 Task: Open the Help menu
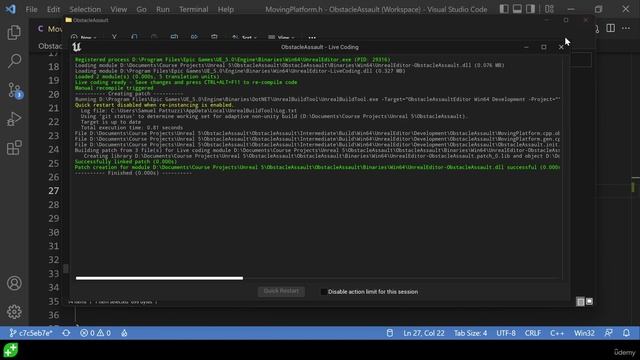point(225,9)
